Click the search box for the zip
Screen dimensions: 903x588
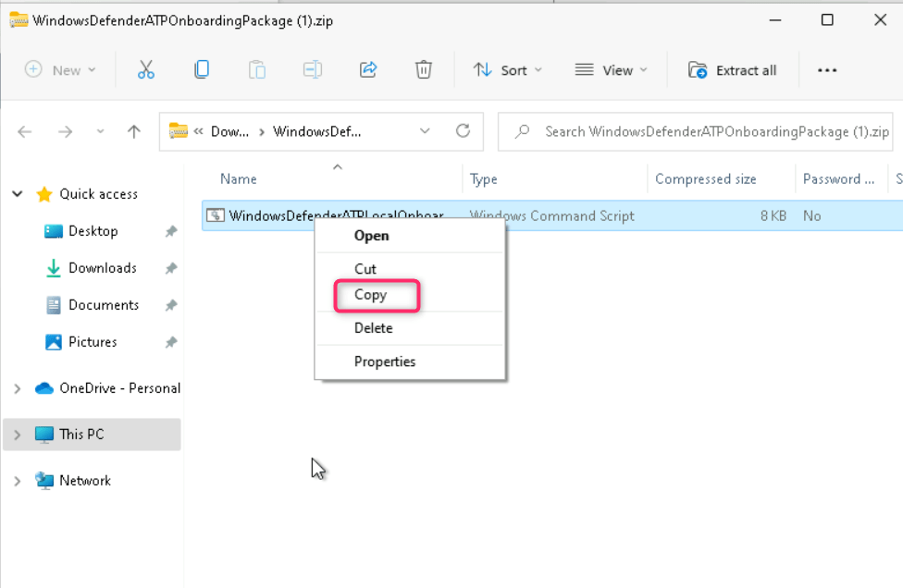tap(703, 131)
